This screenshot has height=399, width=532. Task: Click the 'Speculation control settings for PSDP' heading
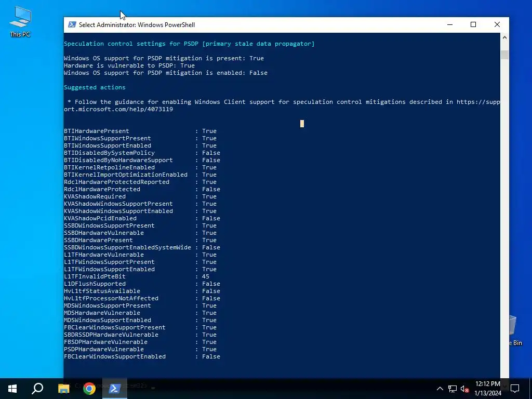pyautogui.click(x=189, y=44)
